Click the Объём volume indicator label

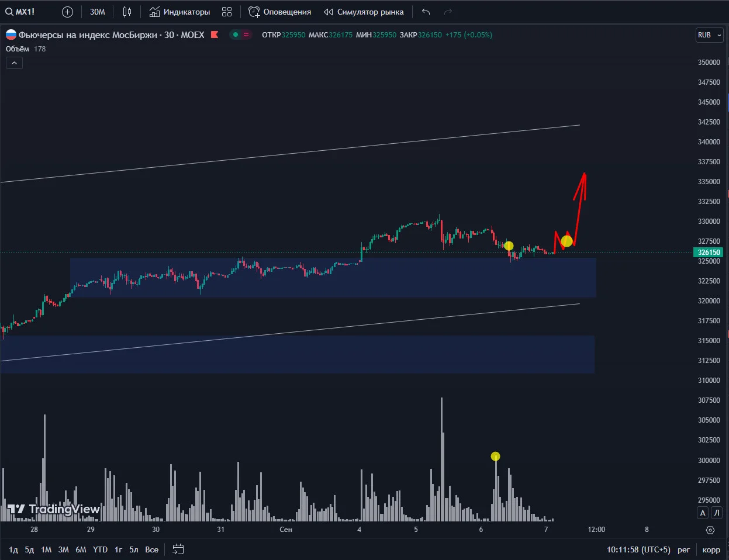tap(18, 49)
